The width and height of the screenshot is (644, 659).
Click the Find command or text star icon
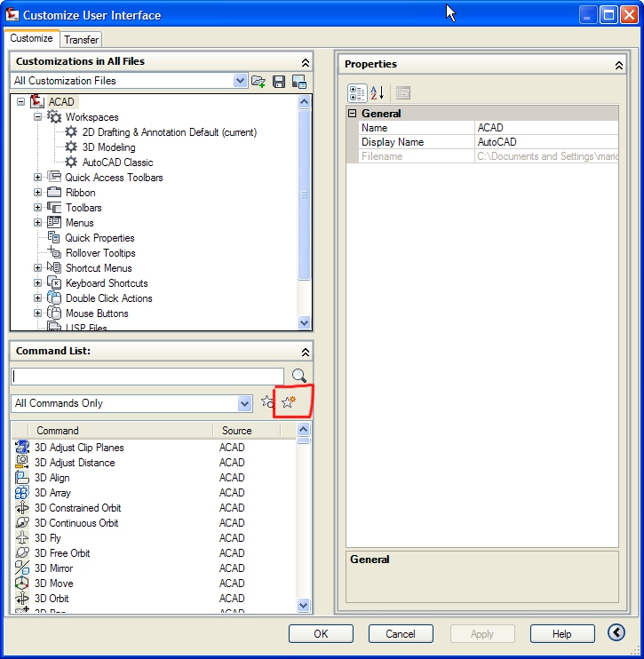(267, 402)
